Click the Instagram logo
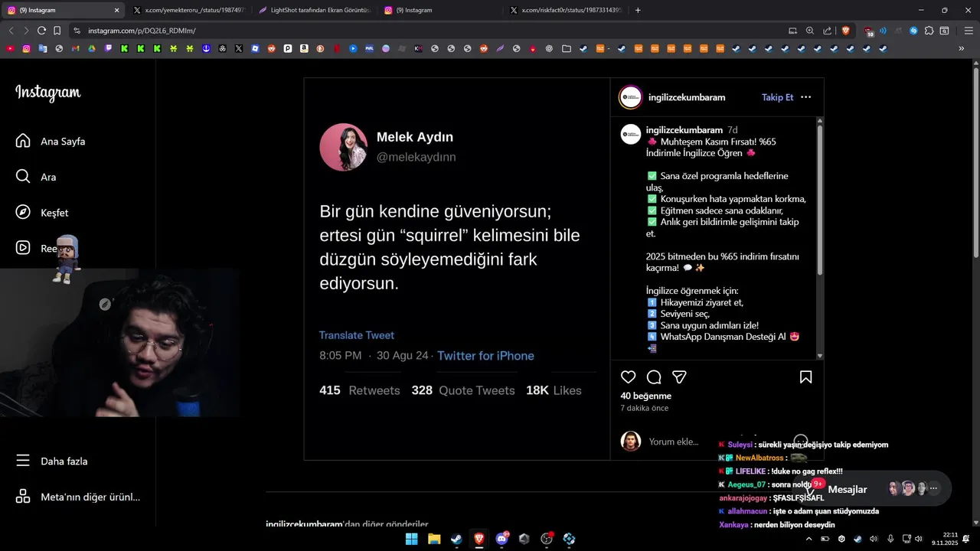Viewport: 980px width, 551px height. [x=47, y=93]
